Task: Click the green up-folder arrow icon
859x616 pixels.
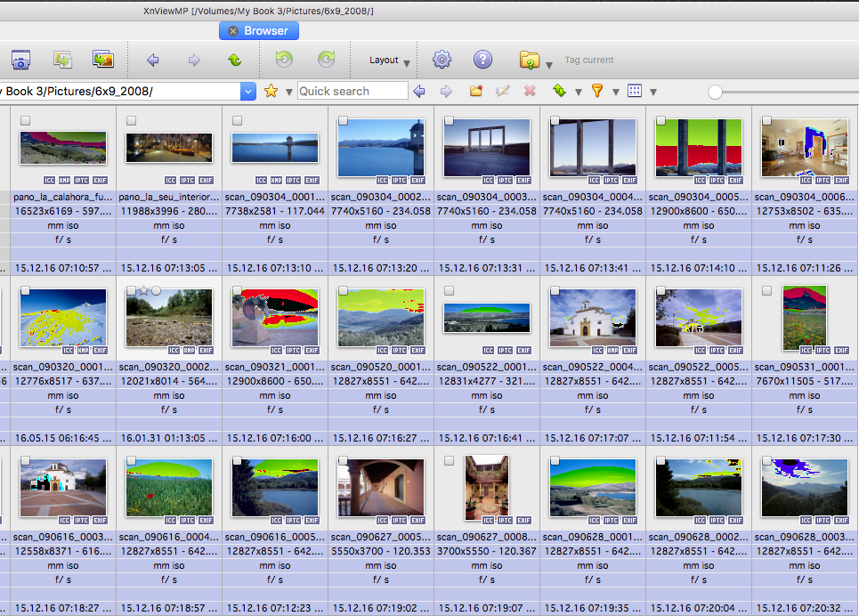Action: pyautogui.click(x=234, y=61)
